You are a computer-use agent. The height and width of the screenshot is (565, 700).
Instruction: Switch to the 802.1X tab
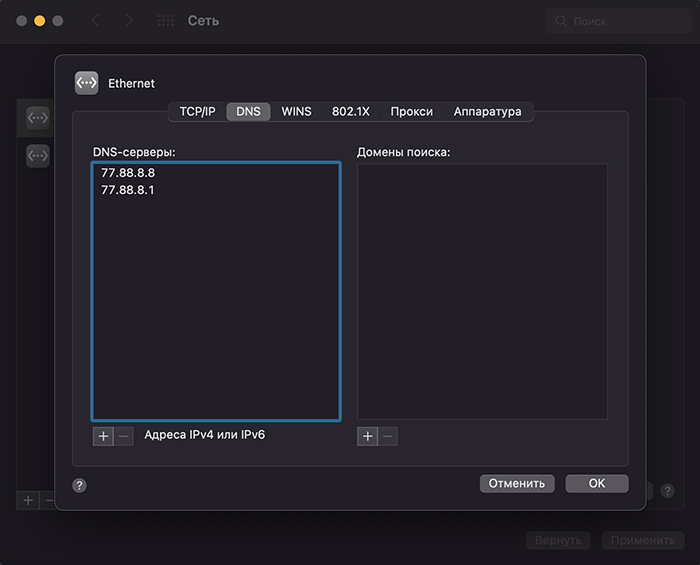pos(350,112)
